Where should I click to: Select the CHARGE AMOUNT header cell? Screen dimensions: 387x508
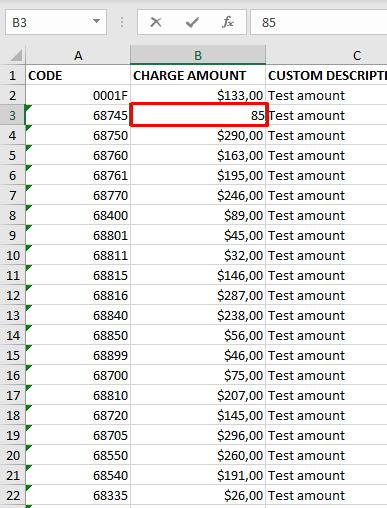[x=198, y=75]
